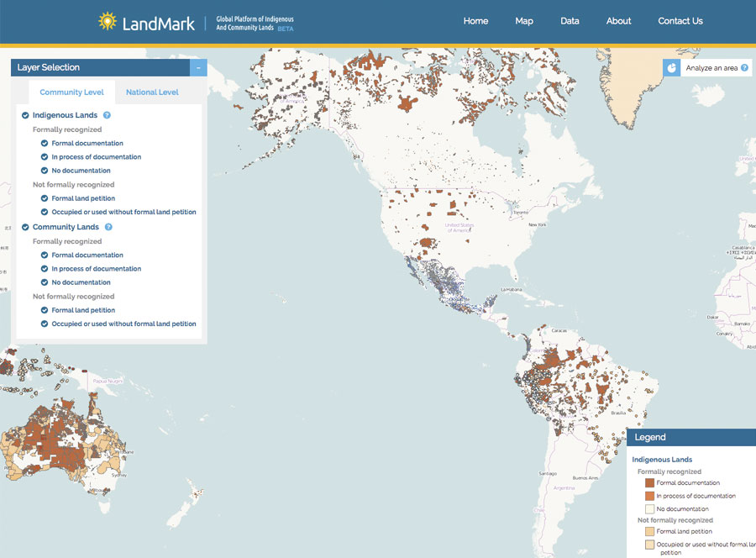Open the Map menu item
This screenshot has height=558, width=756.
(x=524, y=21)
